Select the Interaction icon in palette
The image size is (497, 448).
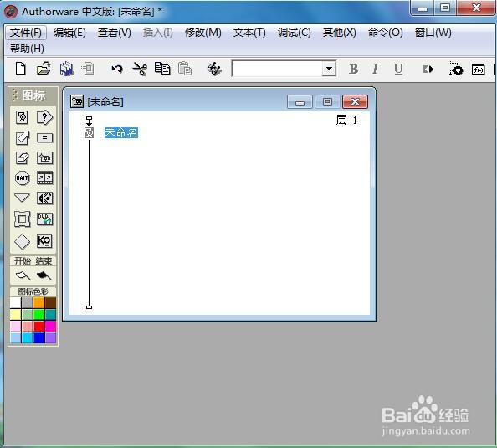click(x=44, y=117)
